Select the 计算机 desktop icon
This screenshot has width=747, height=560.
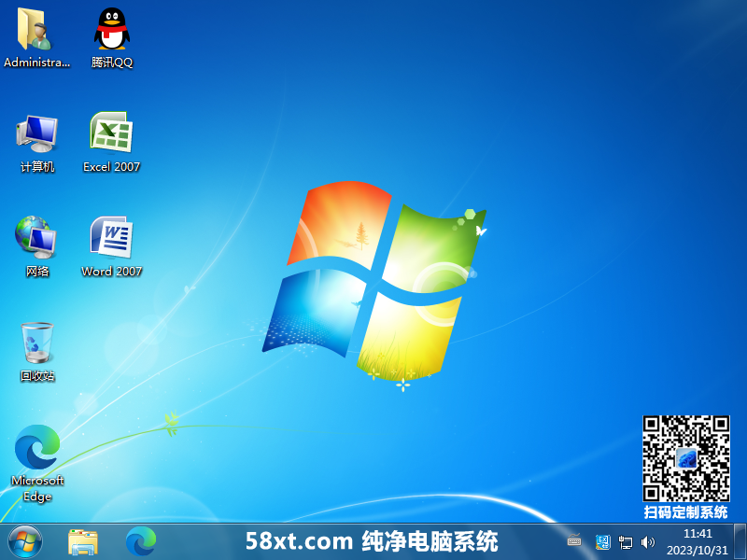tap(37, 143)
